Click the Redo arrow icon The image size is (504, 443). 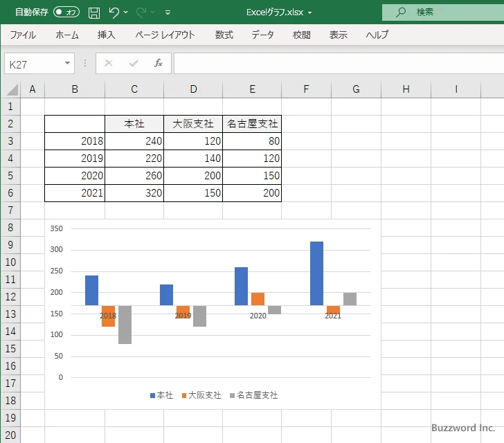coord(141,12)
